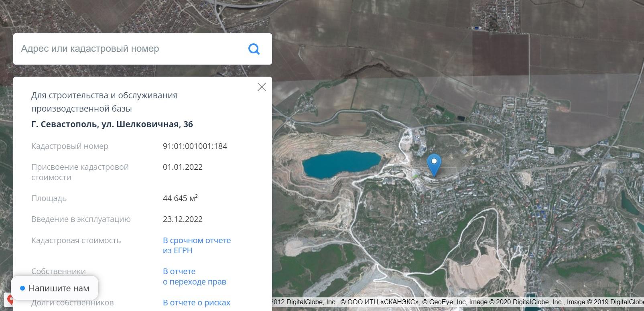644x311 pixels.
Task: Click the red pin icon at bottom-left
Action: coord(10,299)
